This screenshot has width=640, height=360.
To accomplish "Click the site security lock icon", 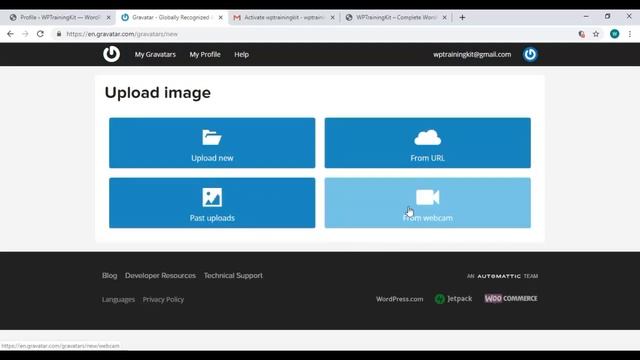I will click(59, 34).
